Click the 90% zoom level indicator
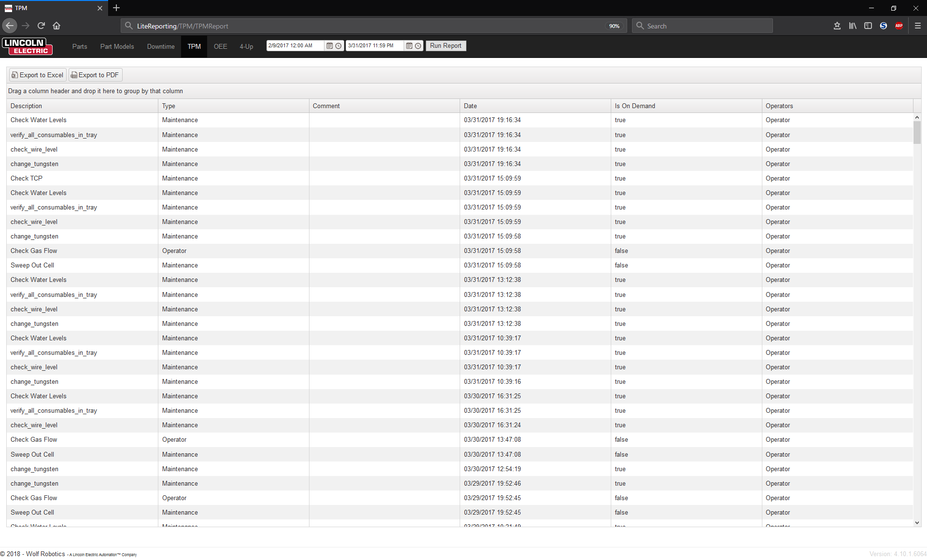The image size is (927, 560). pyautogui.click(x=614, y=26)
